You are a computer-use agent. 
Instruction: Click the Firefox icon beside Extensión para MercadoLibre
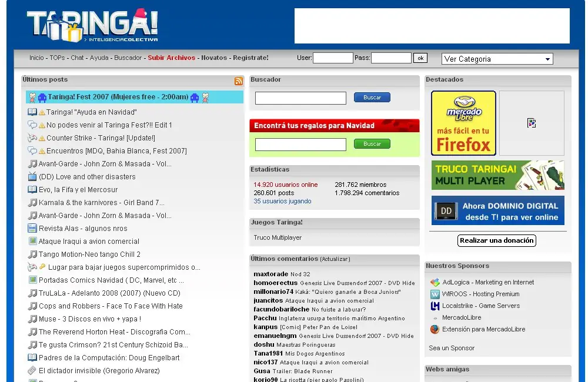pyautogui.click(x=435, y=329)
